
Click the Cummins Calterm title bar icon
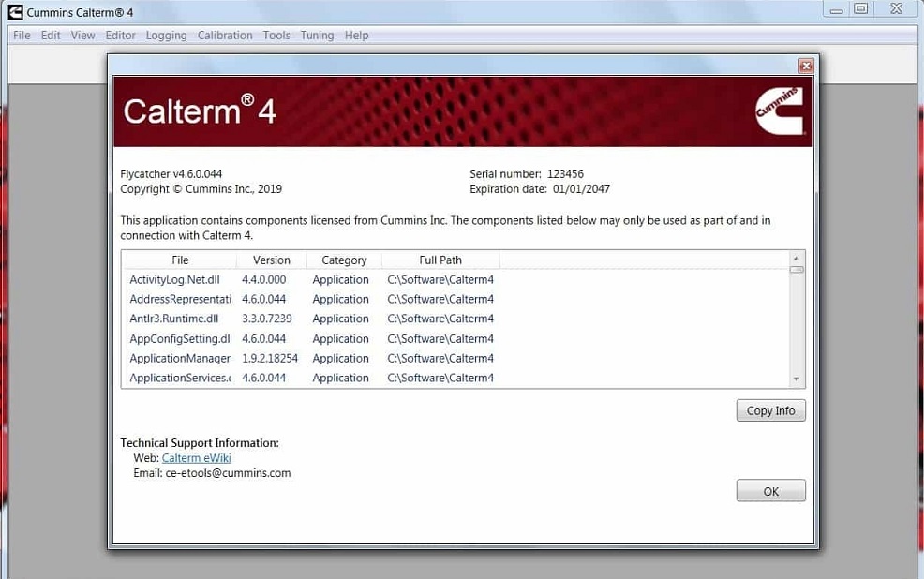pos(16,12)
